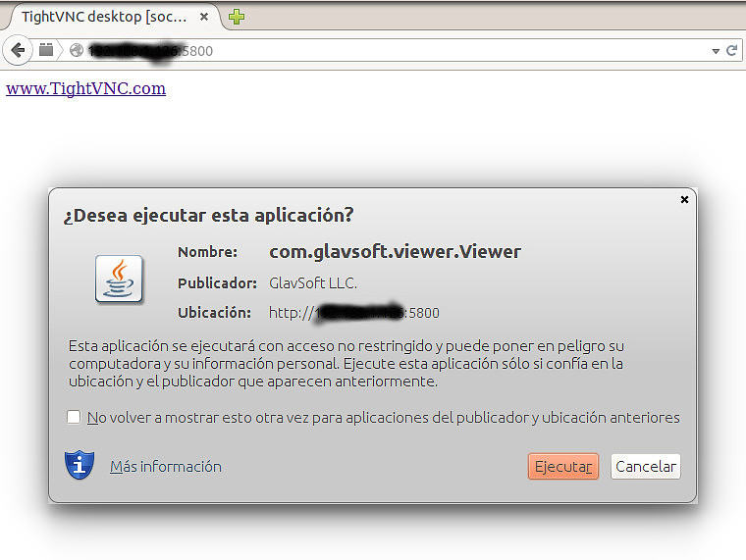This screenshot has height=560, width=746.
Task: Click the Ubicación URL ending in :5800
Action: point(354,313)
